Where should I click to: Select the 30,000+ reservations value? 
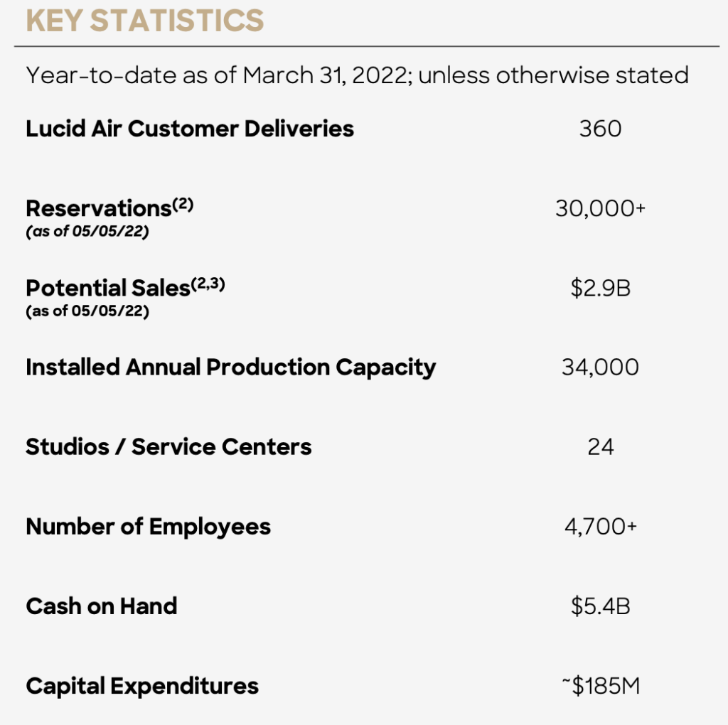[600, 208]
